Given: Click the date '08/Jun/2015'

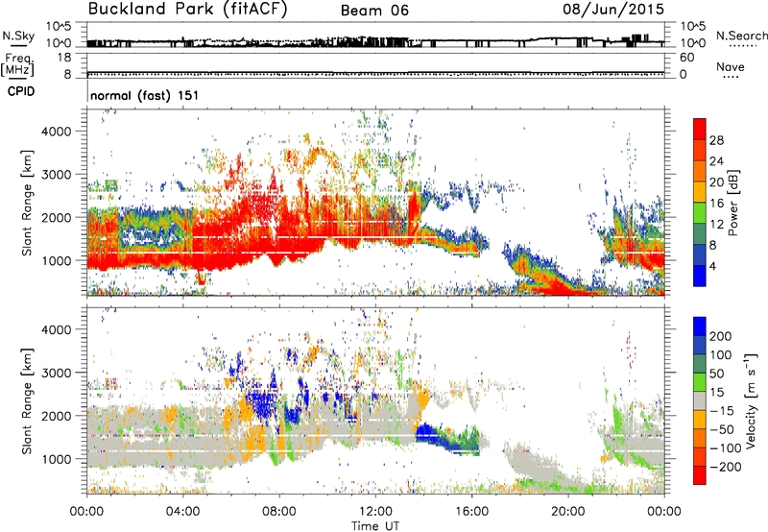Looking at the screenshot, I should 613,9.
